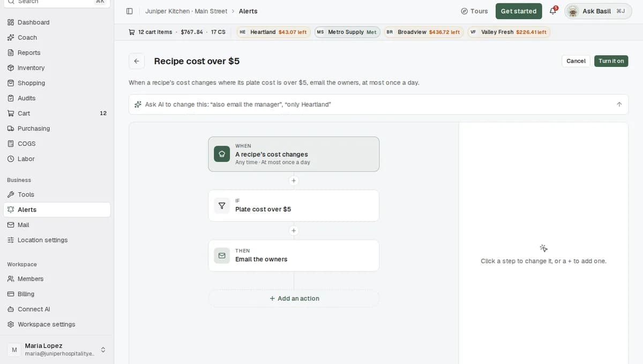The width and height of the screenshot is (643, 364).
Task: Click the 12 cart items summary
Action: click(155, 32)
